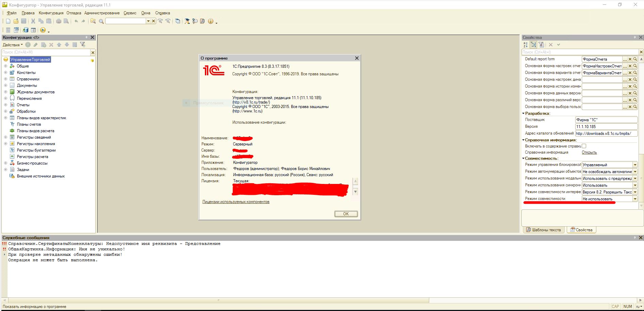
Task: Select the Отчеты tree item
Action: pos(23,105)
